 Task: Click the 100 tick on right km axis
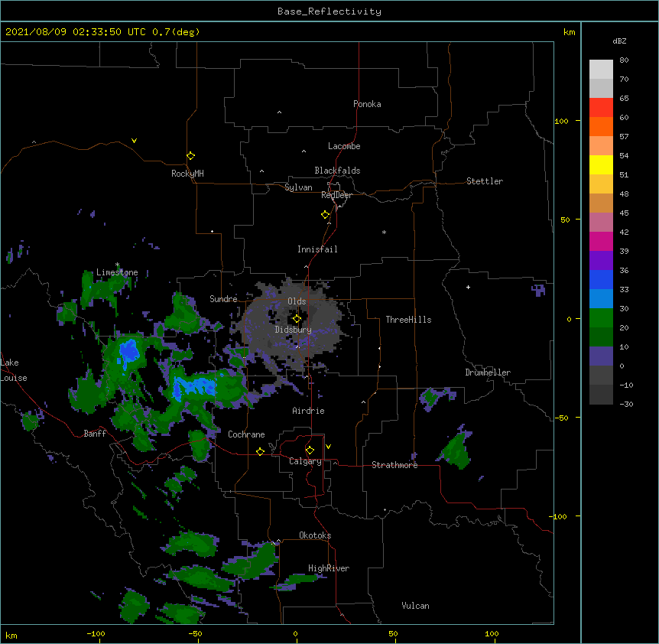point(561,121)
